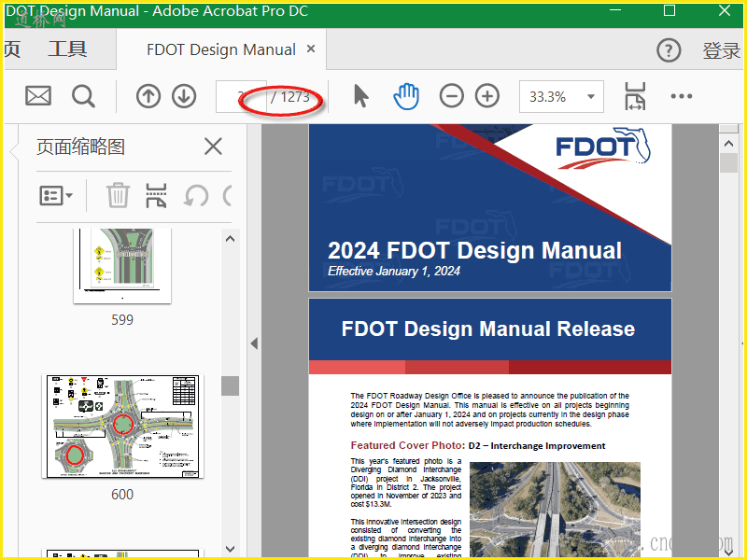This screenshot has height=560, width=747.
Task: Click the interchange aerial cover photo
Action: point(555,510)
